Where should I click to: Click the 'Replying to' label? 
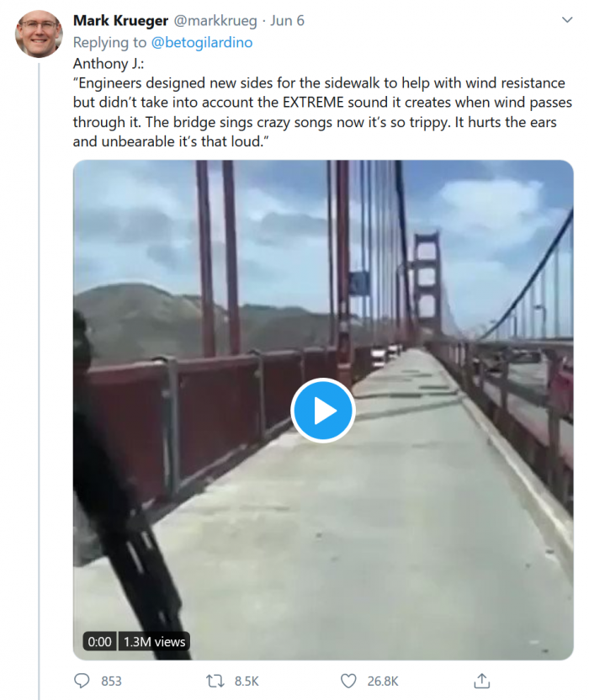click(110, 42)
